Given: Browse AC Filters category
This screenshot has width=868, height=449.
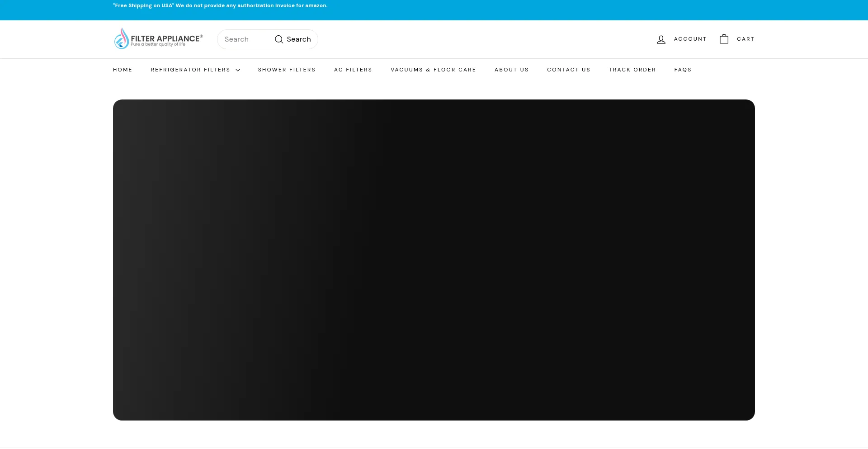Looking at the screenshot, I should [x=353, y=70].
